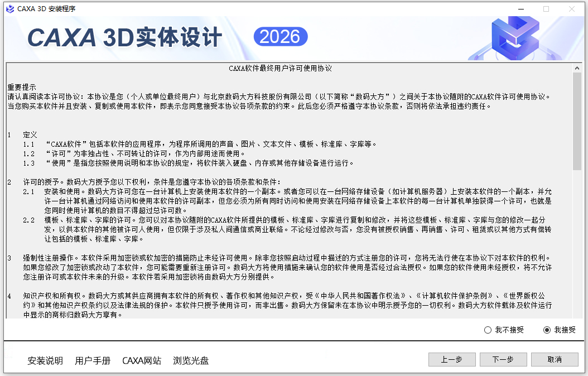Screen dimensions: 588x376
Task: Click clause 1.1 about “CAXA软件”
Action: tap(200, 144)
